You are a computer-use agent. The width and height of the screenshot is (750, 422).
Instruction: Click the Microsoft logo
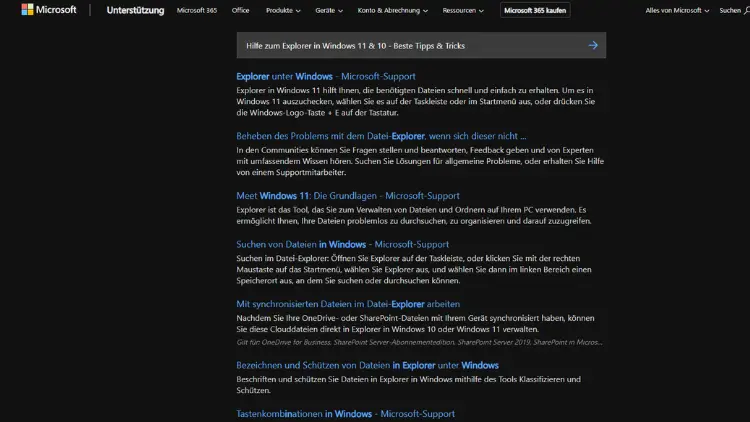[x=48, y=10]
